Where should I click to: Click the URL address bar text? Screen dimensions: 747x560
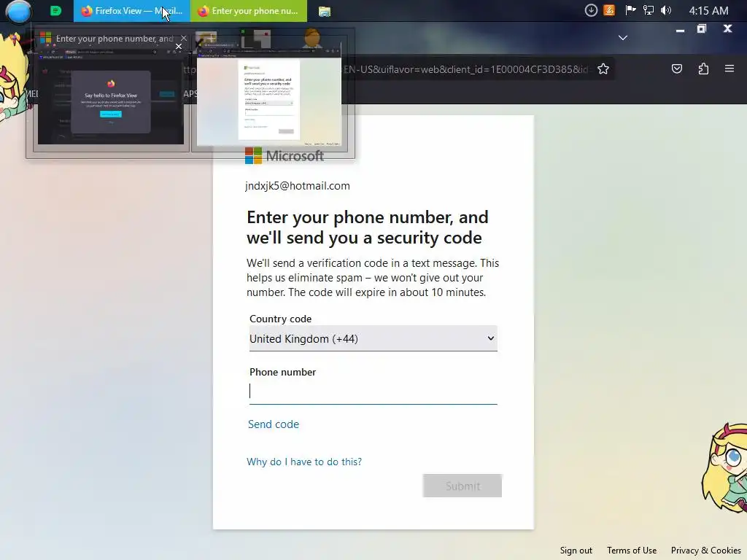[x=465, y=69]
